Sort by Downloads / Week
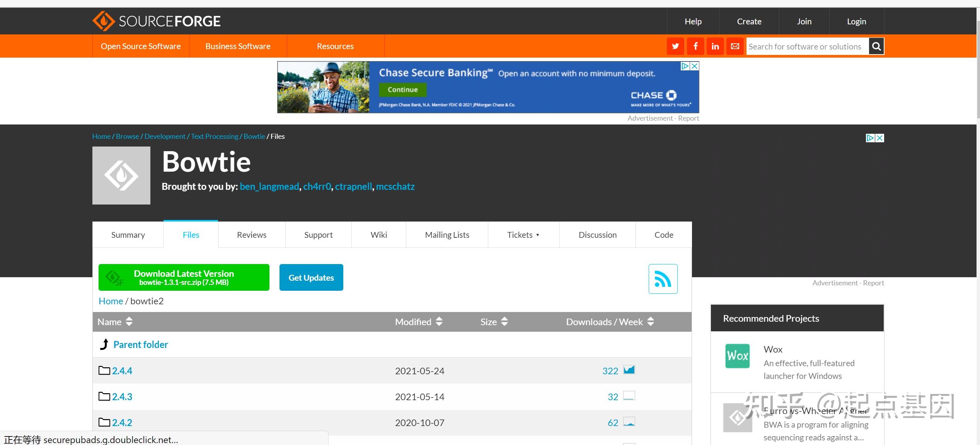The width and height of the screenshot is (980, 445). click(x=610, y=322)
